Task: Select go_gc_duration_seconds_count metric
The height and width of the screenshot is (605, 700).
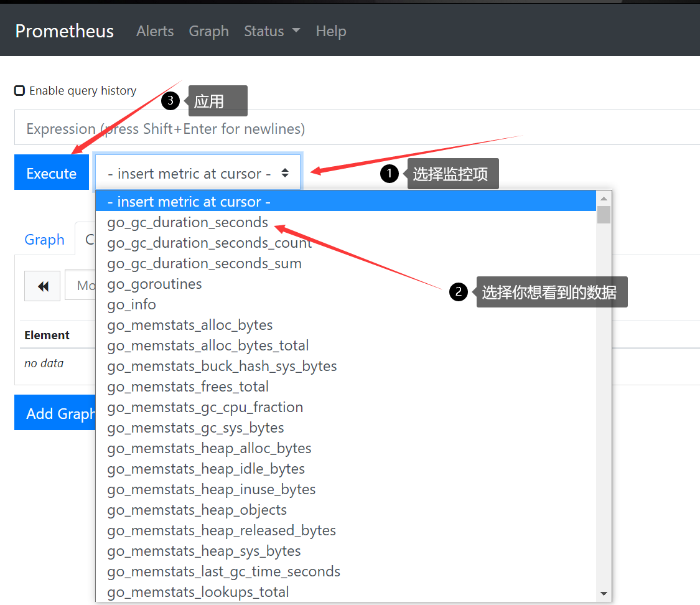Action: coord(346,243)
